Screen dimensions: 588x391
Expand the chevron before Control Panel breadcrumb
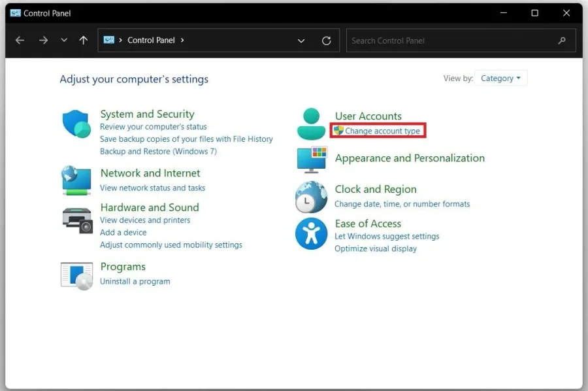pyautogui.click(x=120, y=40)
